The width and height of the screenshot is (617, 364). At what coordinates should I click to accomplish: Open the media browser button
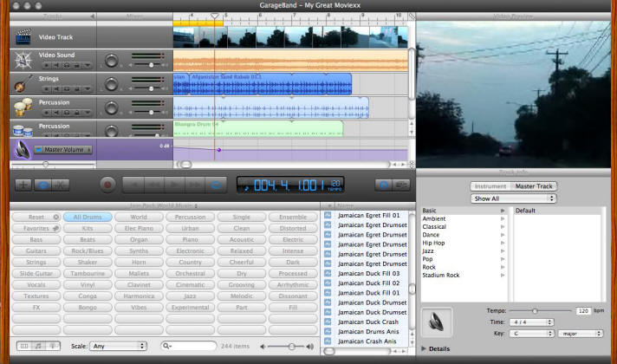[x=401, y=185]
